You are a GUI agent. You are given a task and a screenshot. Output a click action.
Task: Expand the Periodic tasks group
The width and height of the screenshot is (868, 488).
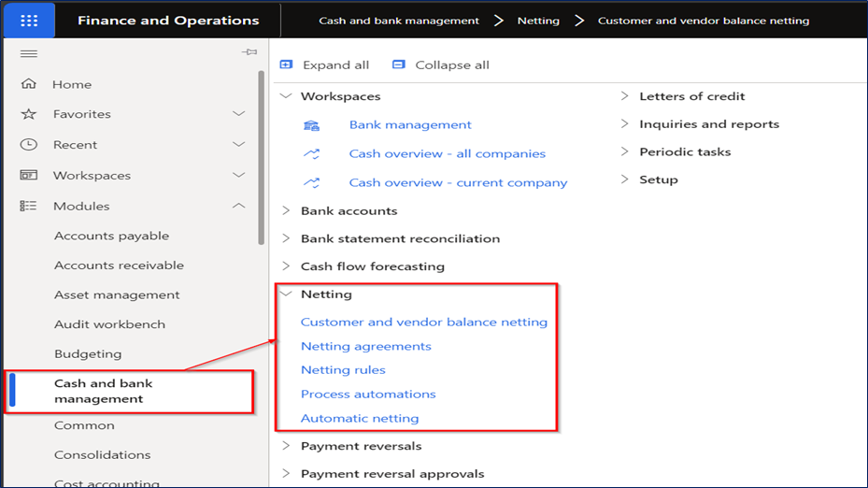click(x=625, y=151)
